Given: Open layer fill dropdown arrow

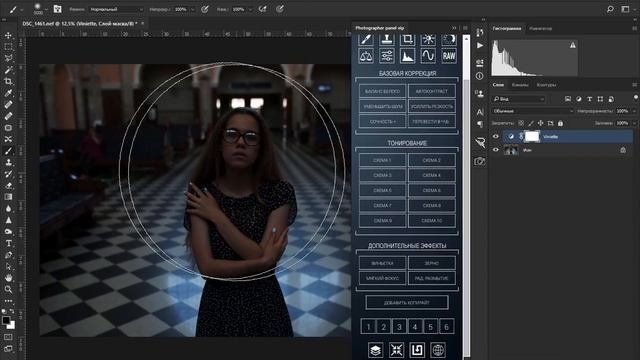Looking at the screenshot, I should pyautogui.click(x=634, y=123).
